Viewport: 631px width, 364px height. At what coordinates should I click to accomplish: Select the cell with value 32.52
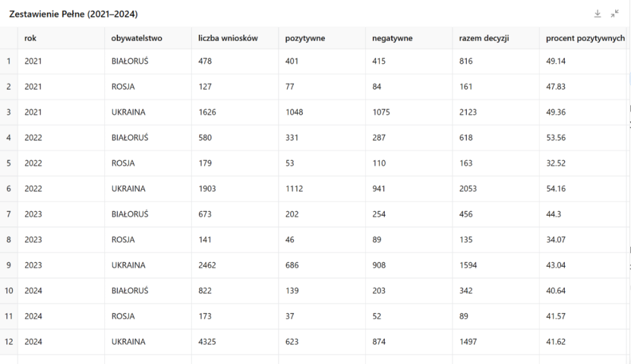pyautogui.click(x=557, y=163)
